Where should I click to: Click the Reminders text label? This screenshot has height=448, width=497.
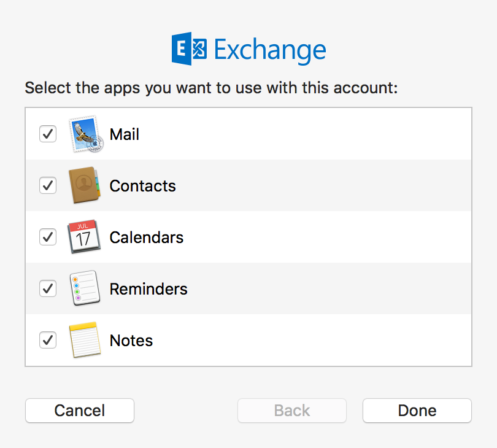pos(148,289)
